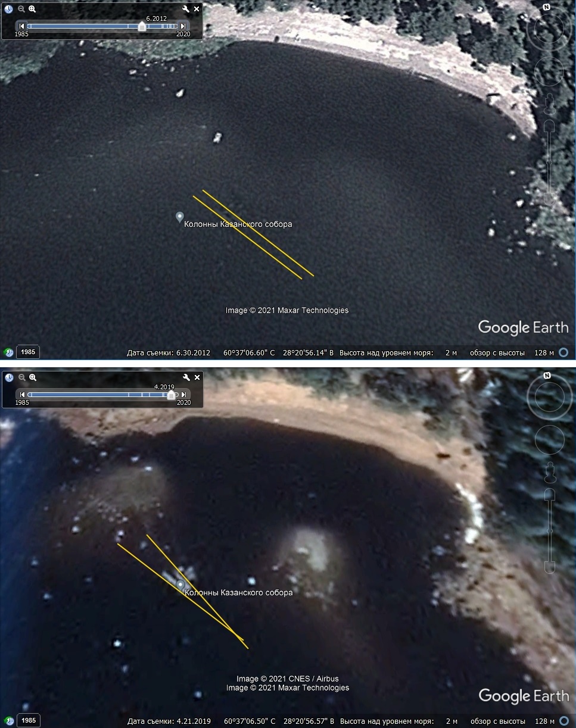Step to next imagery date in 2012 view
The image size is (576, 728).
point(183,26)
